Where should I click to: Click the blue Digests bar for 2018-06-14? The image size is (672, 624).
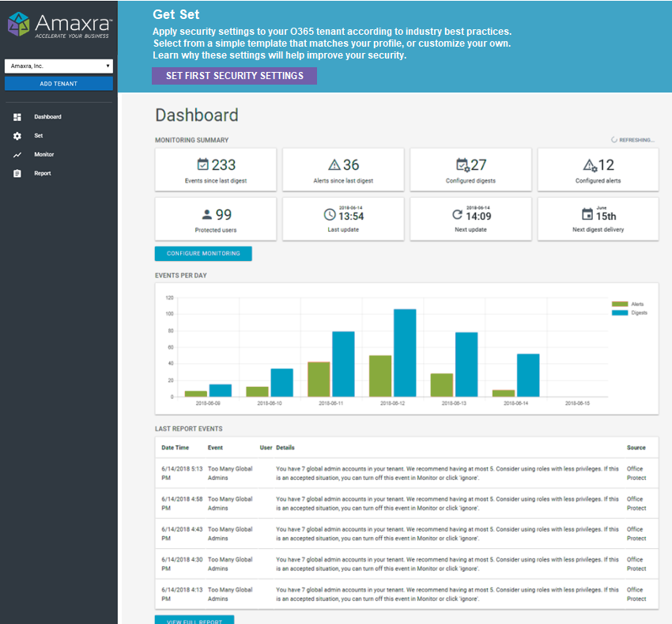528,375
